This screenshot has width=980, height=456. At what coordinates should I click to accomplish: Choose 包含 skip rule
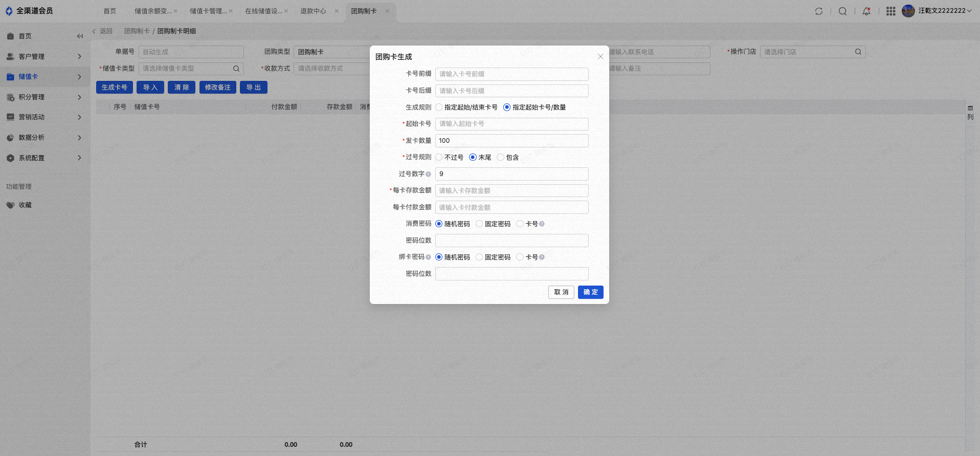click(500, 157)
